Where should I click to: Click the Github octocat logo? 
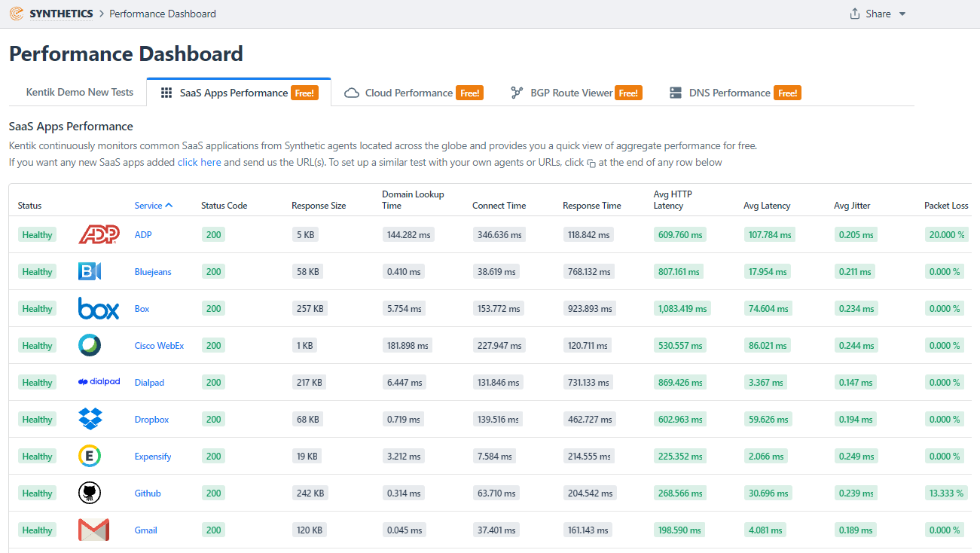pyautogui.click(x=90, y=493)
